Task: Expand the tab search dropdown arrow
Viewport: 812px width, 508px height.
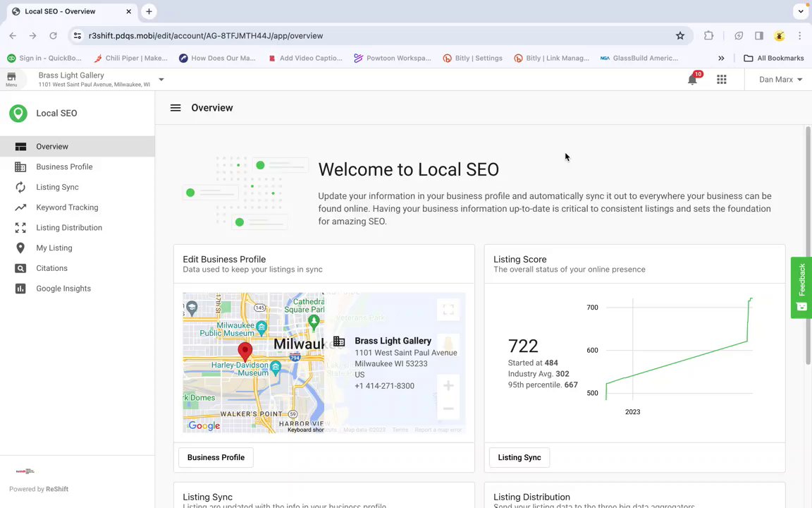Action: coord(801,11)
